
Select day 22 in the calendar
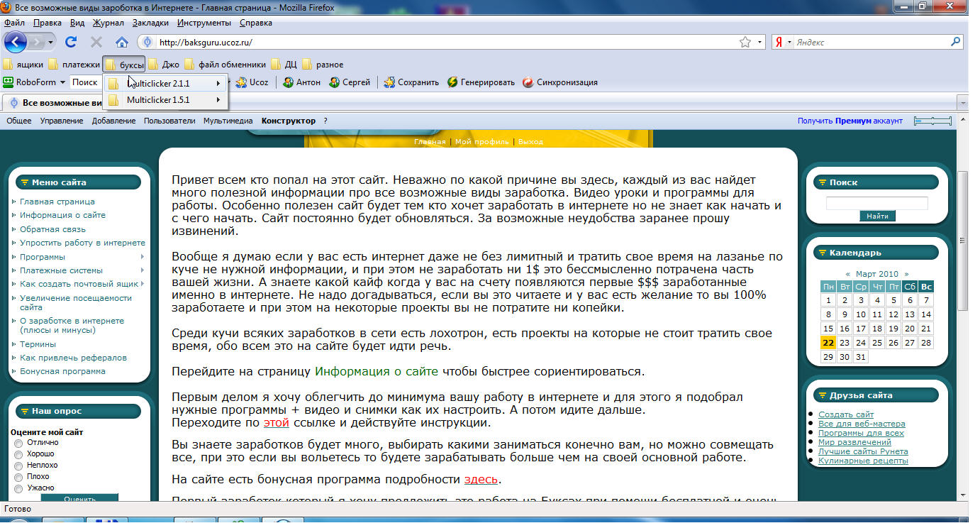click(828, 342)
